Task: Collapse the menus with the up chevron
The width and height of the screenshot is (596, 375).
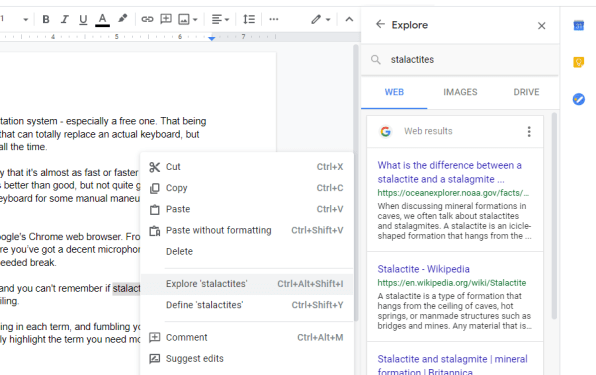Action: 349,19
